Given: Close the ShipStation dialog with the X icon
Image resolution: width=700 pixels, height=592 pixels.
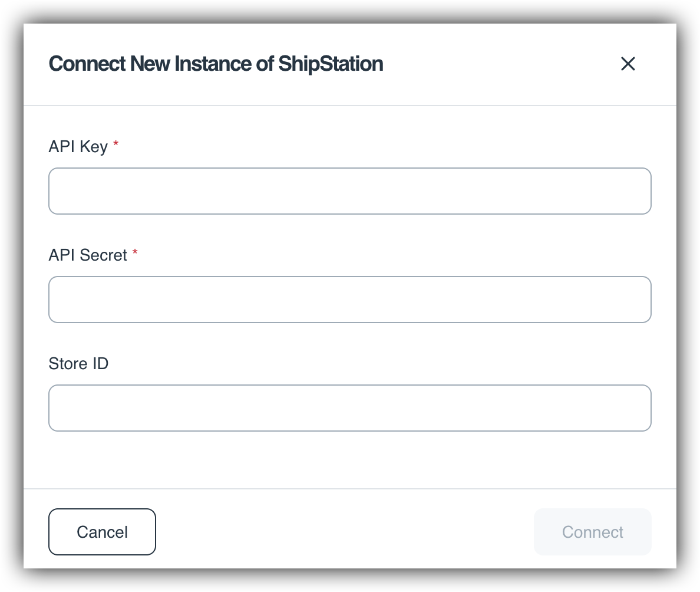Looking at the screenshot, I should pos(628,64).
